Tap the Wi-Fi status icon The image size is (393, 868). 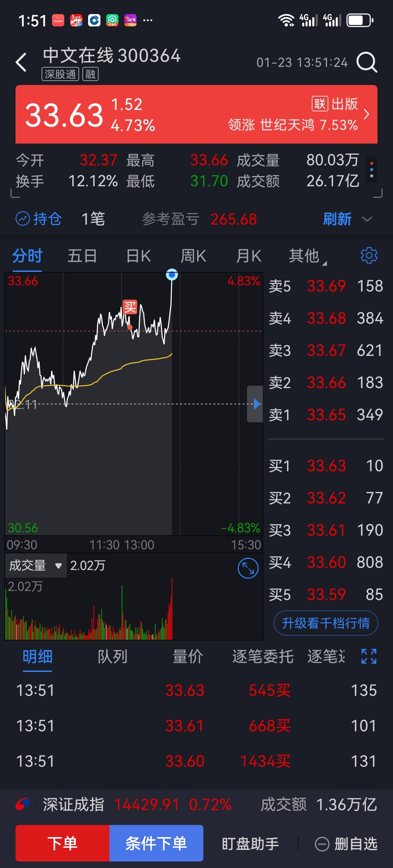pos(286,20)
